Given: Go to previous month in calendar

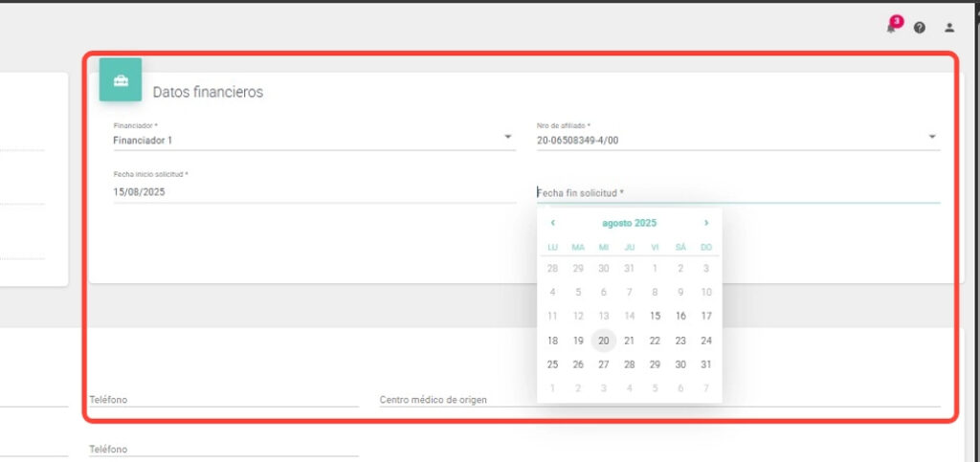Looking at the screenshot, I should (552, 223).
